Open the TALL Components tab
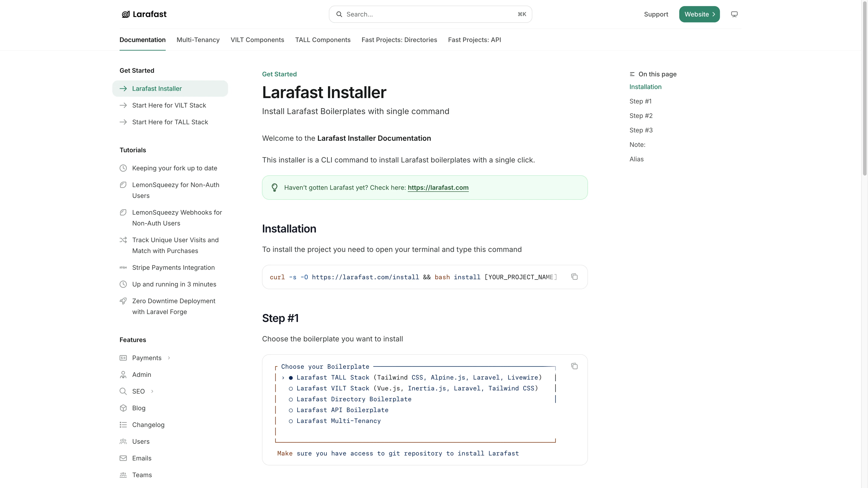Viewport: 868px width, 488px height. [x=323, y=40]
